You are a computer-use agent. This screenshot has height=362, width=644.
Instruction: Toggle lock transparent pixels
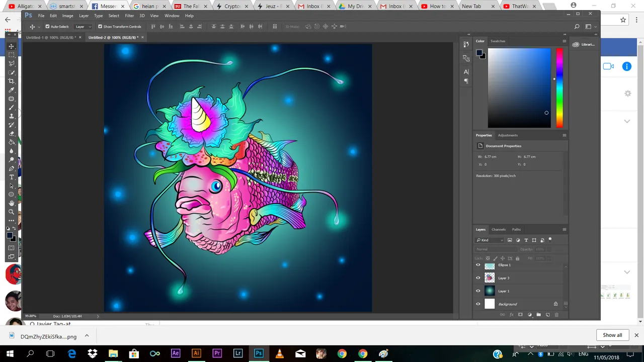pyautogui.click(x=488, y=258)
